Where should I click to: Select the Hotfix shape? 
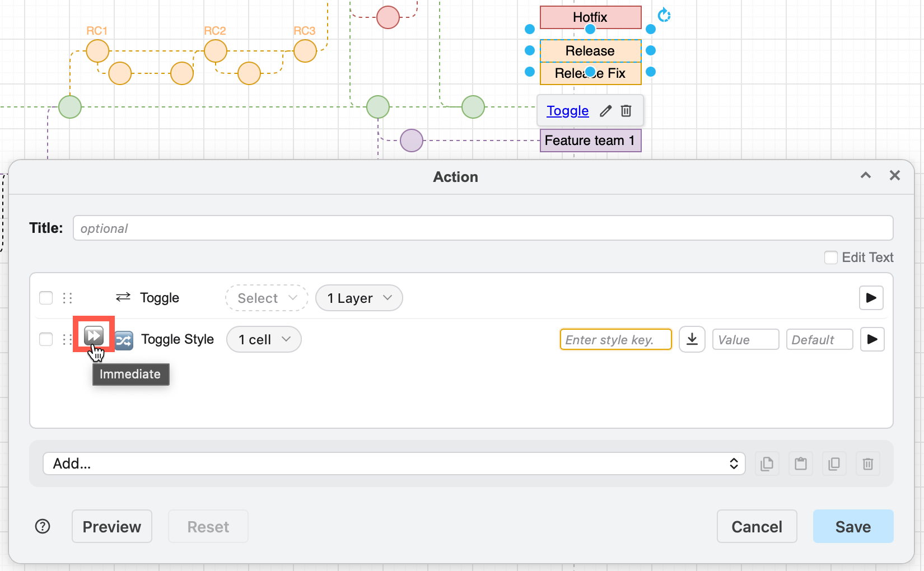click(x=591, y=17)
